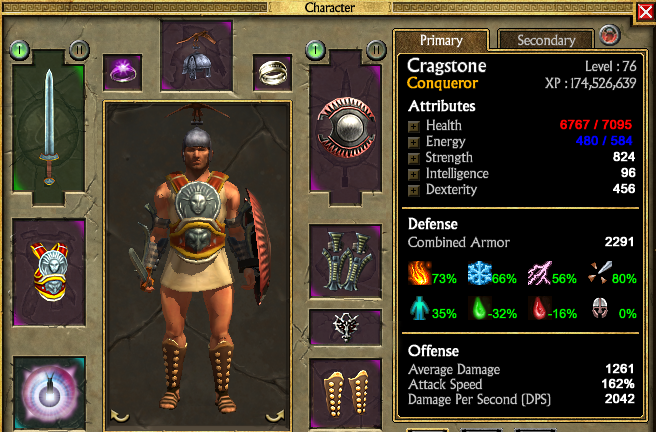Image resolution: width=656 pixels, height=432 pixels.
Task: Select the equipped sword in weapon slot
Action: pos(49,128)
